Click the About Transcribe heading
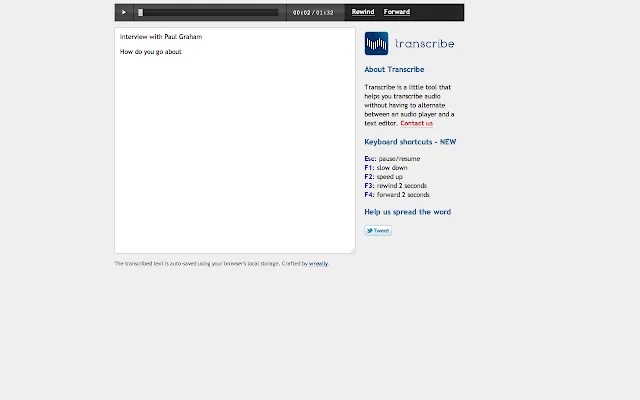The image size is (640, 400). (x=394, y=69)
